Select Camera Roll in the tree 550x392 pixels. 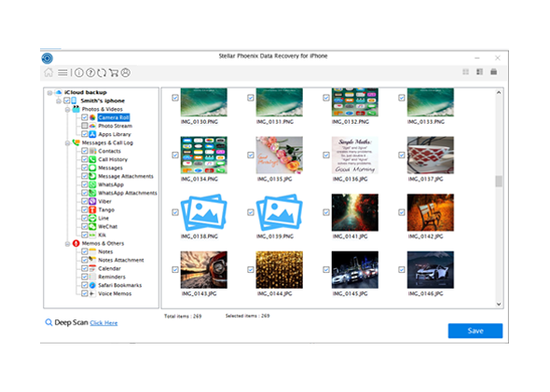[114, 117]
